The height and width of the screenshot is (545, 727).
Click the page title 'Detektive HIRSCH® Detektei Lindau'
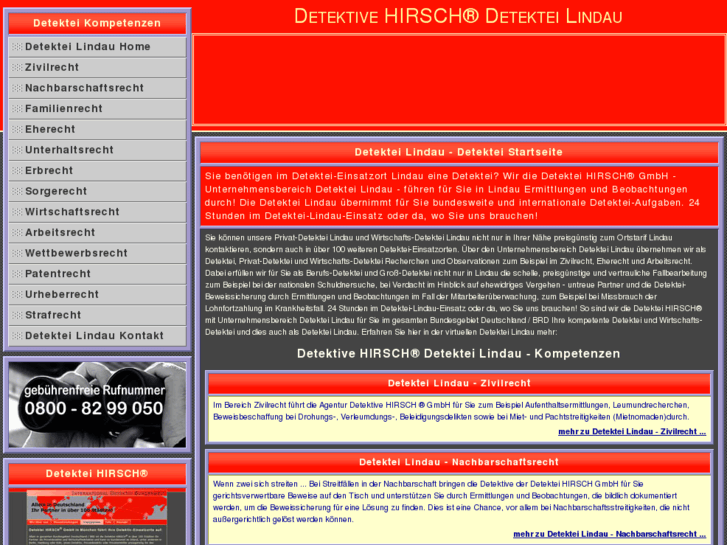click(x=458, y=17)
